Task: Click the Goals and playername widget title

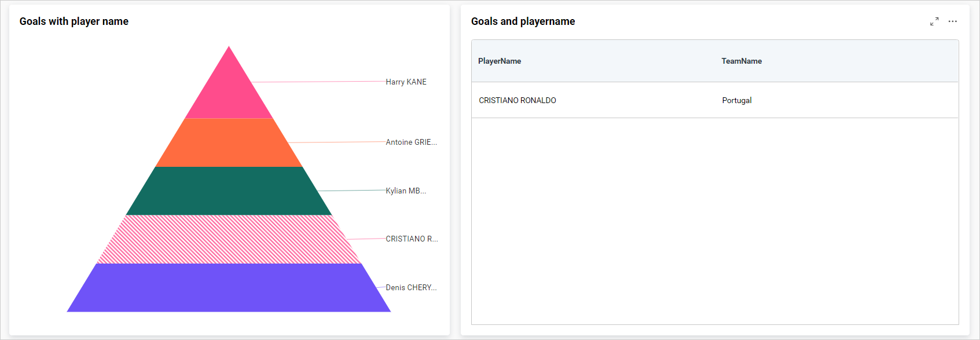Action: click(x=523, y=21)
